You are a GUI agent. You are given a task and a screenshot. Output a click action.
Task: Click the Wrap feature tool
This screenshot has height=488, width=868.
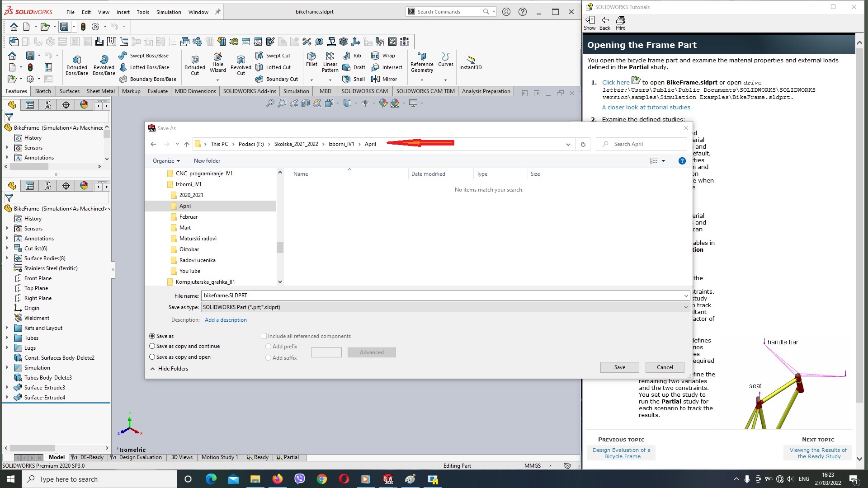point(383,56)
